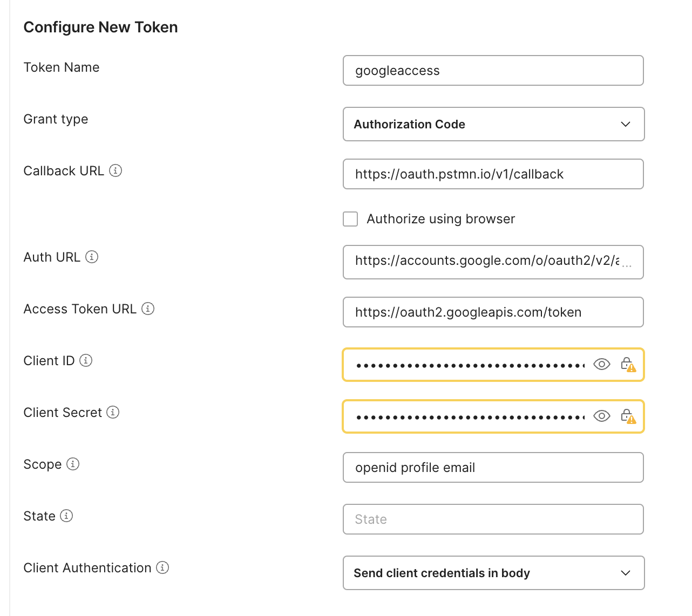The height and width of the screenshot is (616, 692).
Task: Show the hidden Client ID value
Action: point(601,365)
